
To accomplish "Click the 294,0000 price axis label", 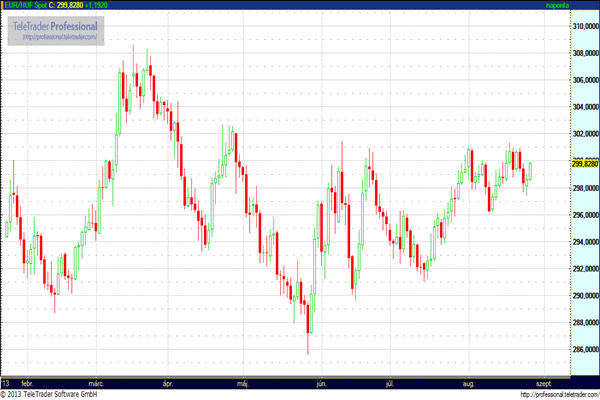I will click(x=584, y=242).
